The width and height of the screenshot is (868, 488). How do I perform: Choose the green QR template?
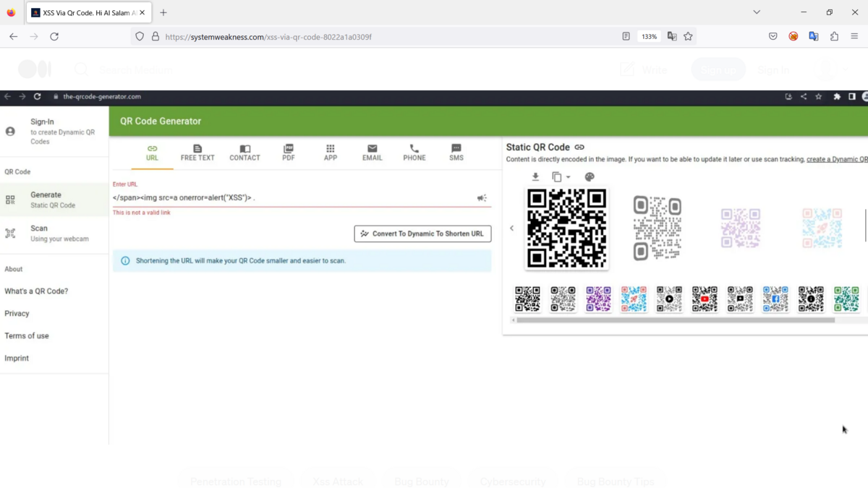[x=846, y=299]
